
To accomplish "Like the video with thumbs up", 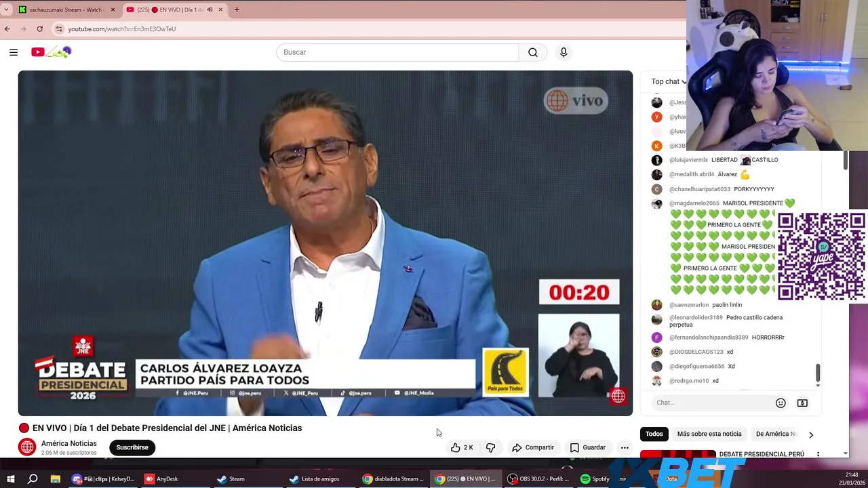I will tap(462, 447).
